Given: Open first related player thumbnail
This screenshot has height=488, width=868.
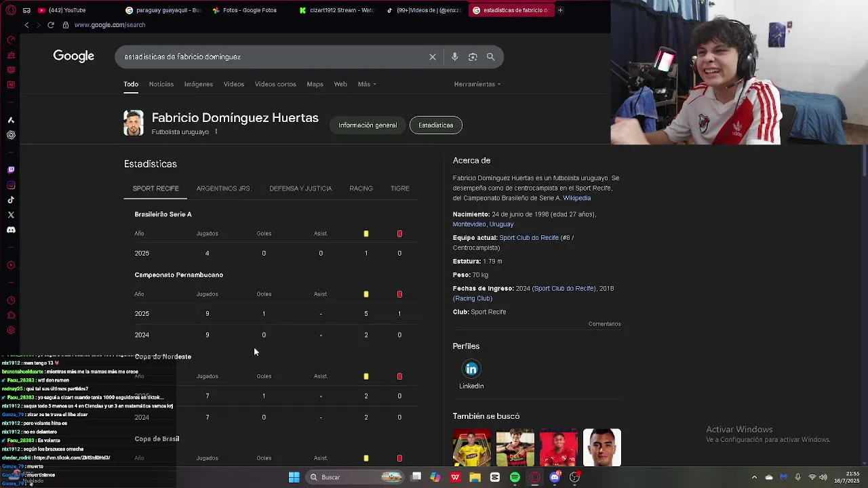Looking at the screenshot, I should (472, 447).
